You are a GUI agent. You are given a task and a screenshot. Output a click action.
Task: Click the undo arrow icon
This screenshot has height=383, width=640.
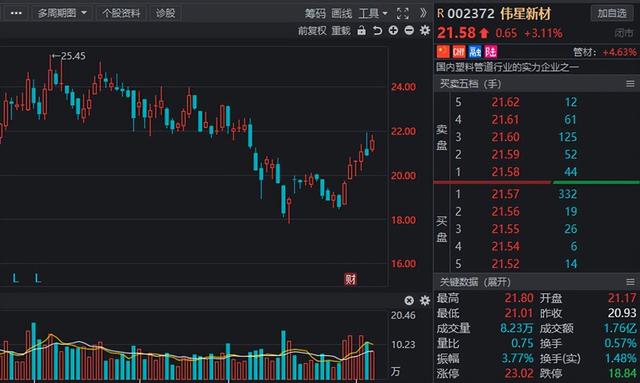click(378, 31)
